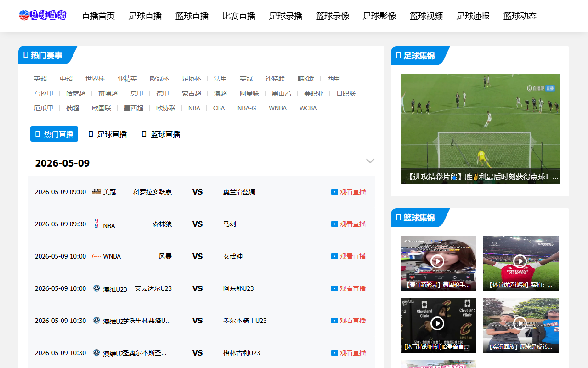Click 观看直播 for 艾云达尔U23 match
This screenshot has height=368, width=588.
[353, 288]
